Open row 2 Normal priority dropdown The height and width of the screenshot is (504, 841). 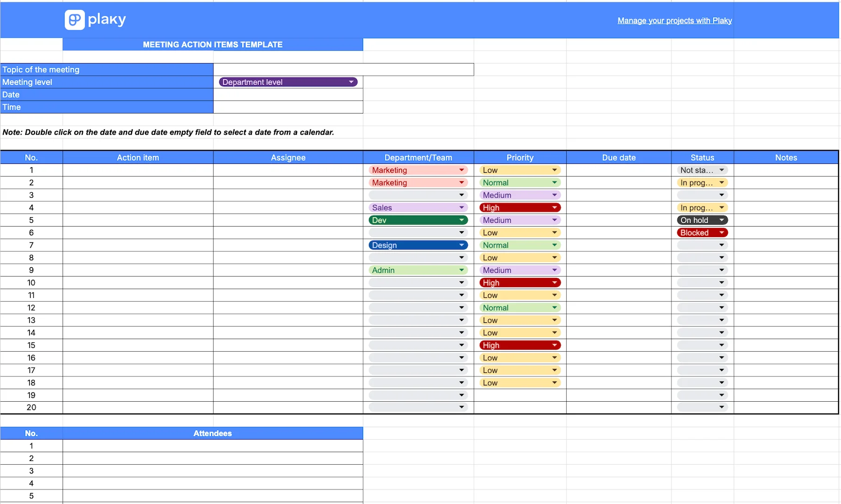520,183
